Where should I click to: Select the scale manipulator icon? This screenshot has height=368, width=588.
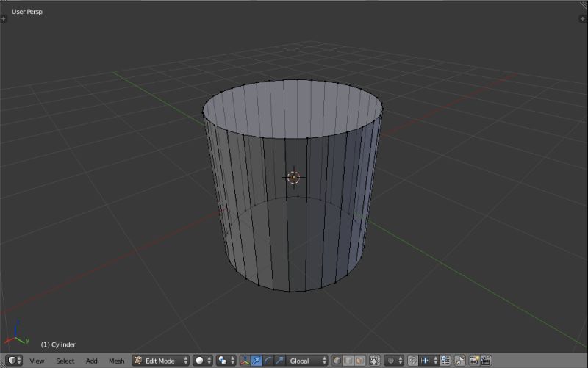[280, 361]
